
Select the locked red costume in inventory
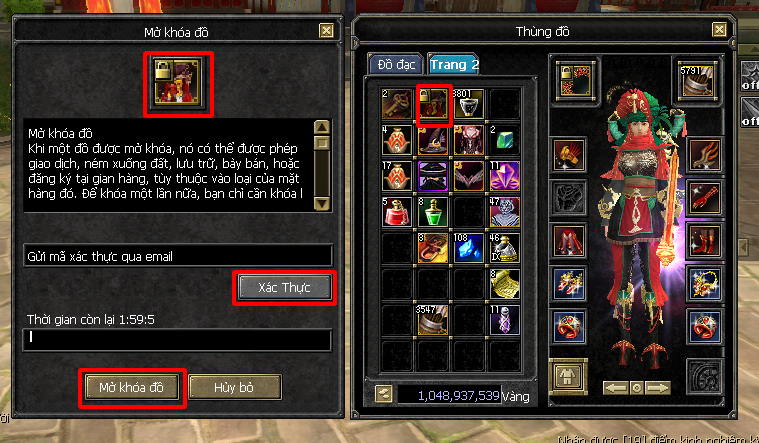433,104
